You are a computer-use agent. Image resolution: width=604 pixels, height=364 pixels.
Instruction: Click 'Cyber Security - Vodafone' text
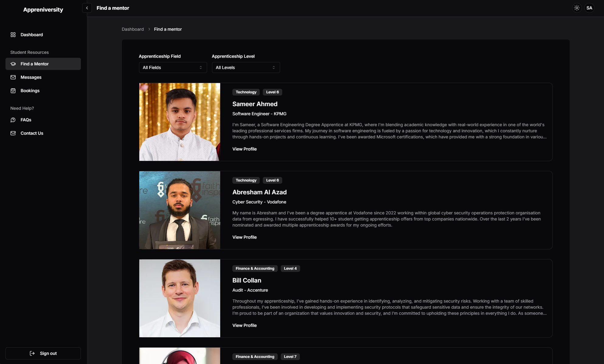click(259, 202)
